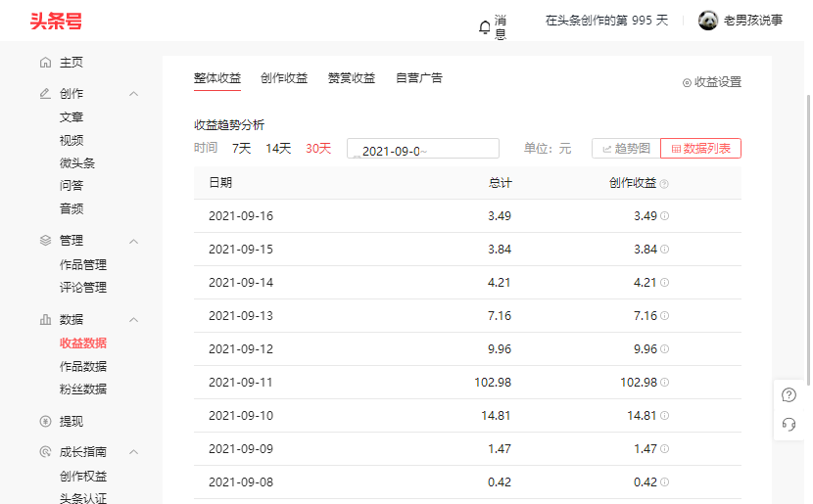Switch to 整体收益 tab
The width and height of the screenshot is (813, 504).
(x=217, y=78)
